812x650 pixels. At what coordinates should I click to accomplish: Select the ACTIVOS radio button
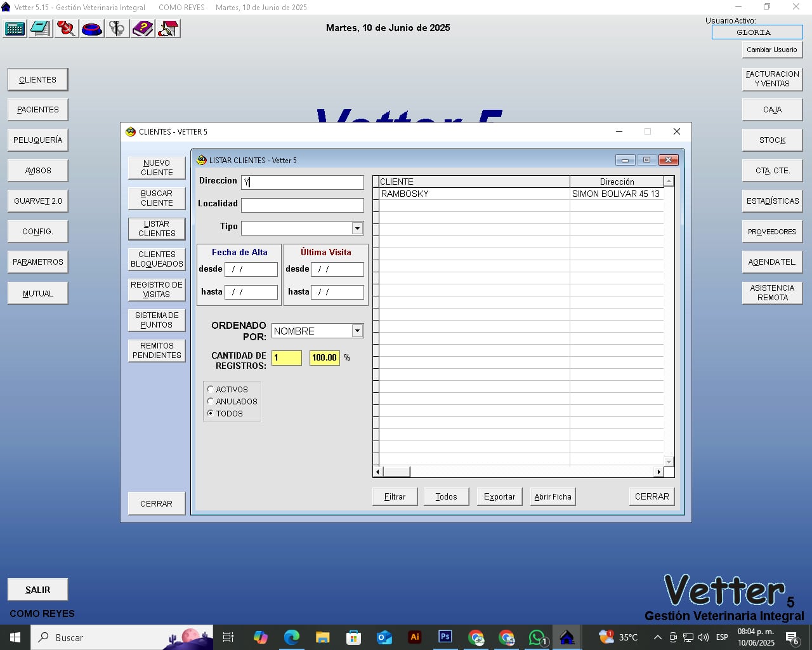(x=211, y=389)
